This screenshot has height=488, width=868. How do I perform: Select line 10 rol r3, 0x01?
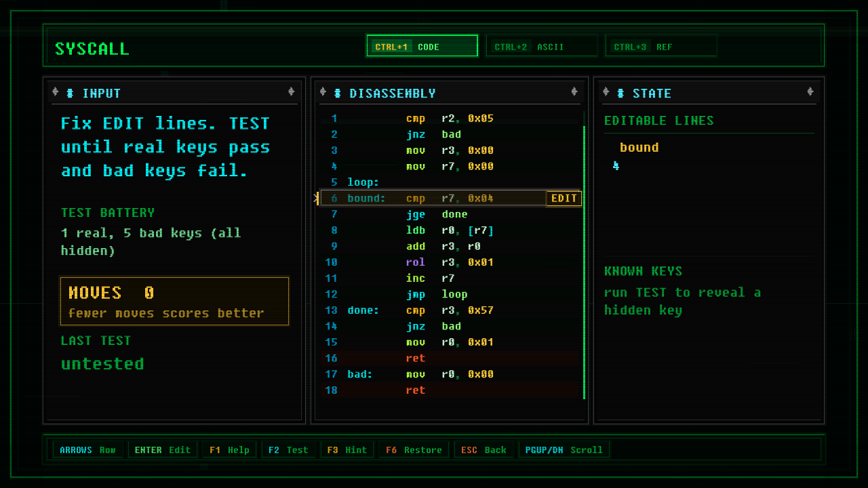tap(449, 262)
